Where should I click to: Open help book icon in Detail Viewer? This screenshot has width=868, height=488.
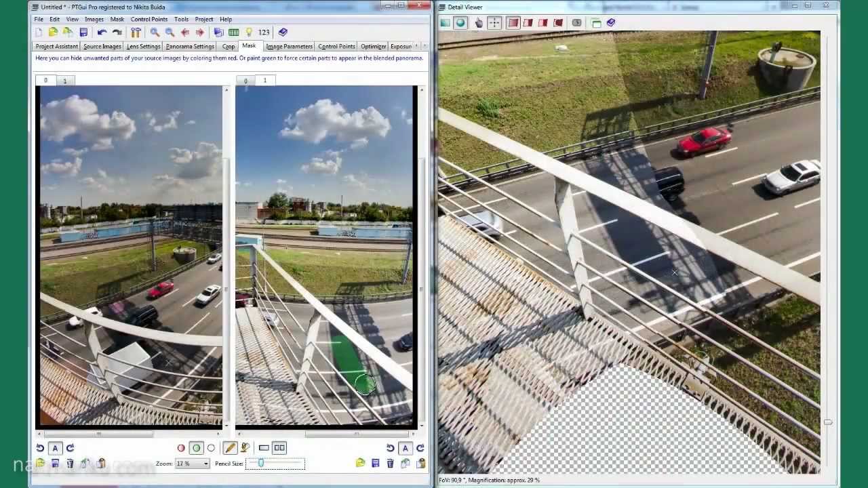(x=610, y=23)
